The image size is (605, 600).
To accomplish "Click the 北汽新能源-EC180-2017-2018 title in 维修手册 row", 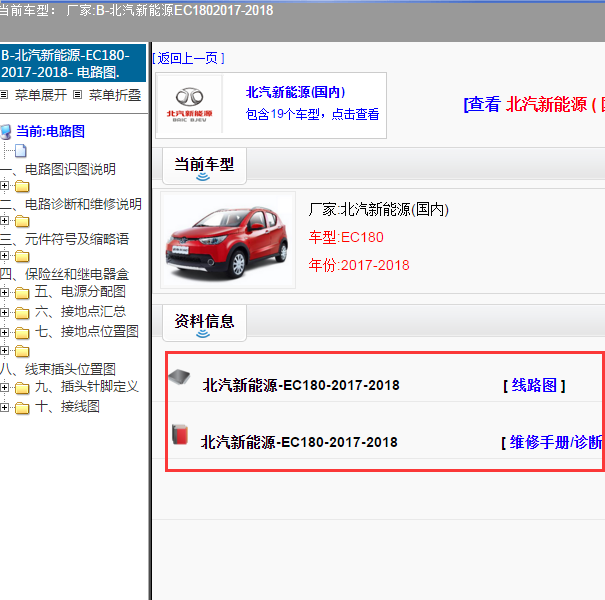I will click(299, 442).
